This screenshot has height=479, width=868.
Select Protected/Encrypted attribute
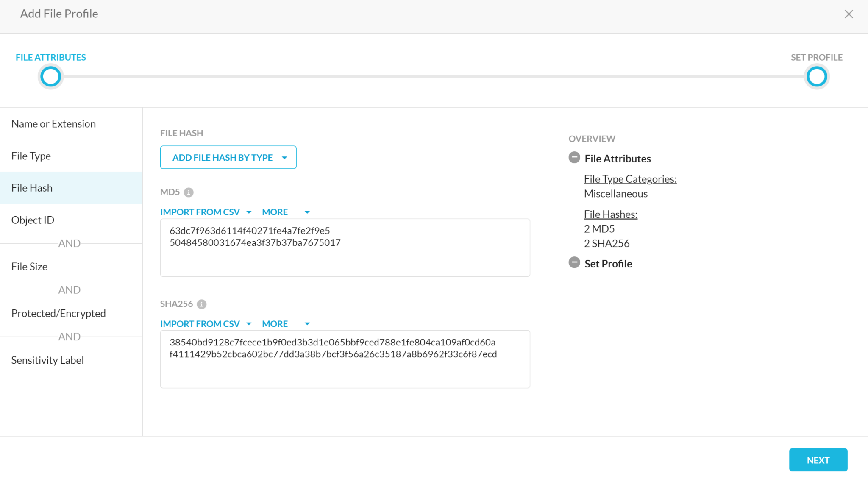click(58, 313)
